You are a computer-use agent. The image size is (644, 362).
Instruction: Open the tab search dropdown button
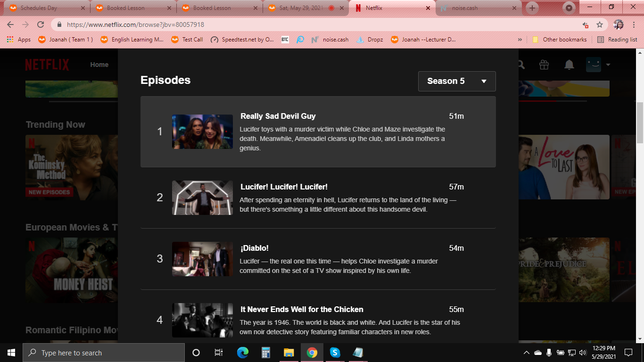click(570, 8)
